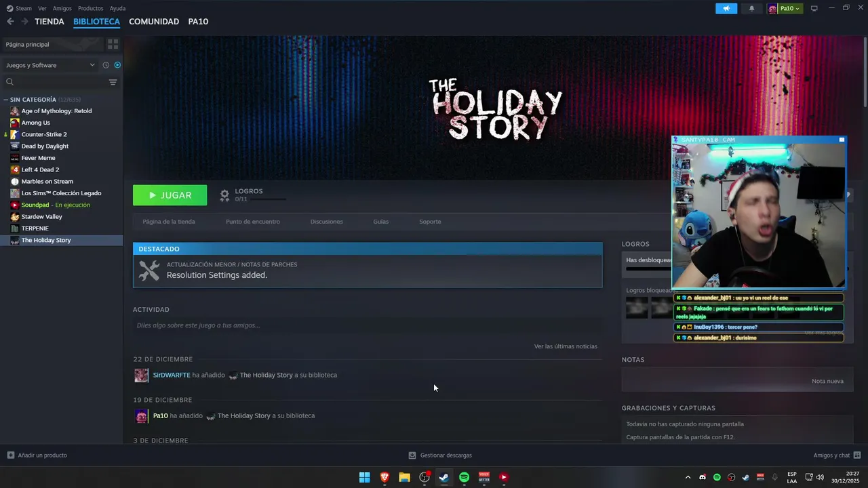Viewport: 868px width, 488px height.
Task: Click the forward navigation arrow
Action: click(x=24, y=22)
